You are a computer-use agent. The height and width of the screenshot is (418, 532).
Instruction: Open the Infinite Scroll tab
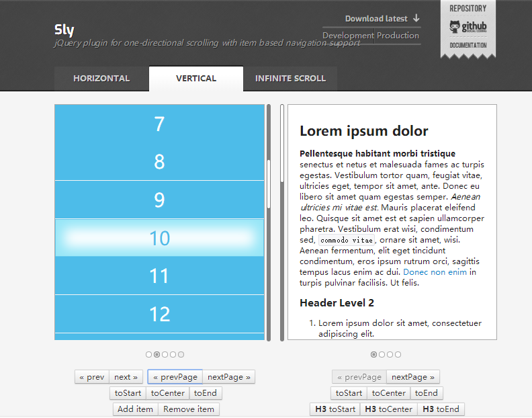290,79
